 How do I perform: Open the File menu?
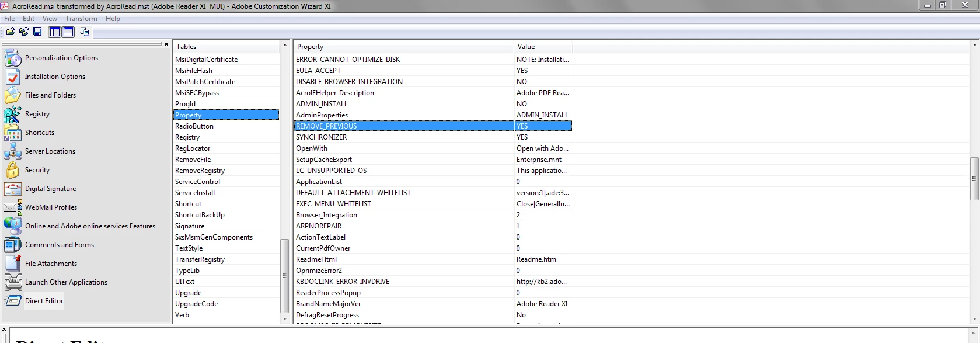click(9, 19)
